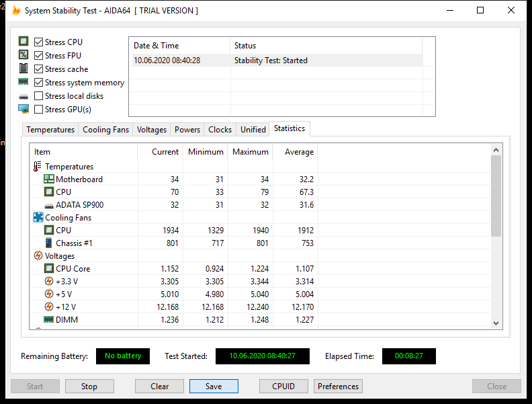
Task: Uncheck the Stress system memory checkbox
Action: tap(39, 83)
